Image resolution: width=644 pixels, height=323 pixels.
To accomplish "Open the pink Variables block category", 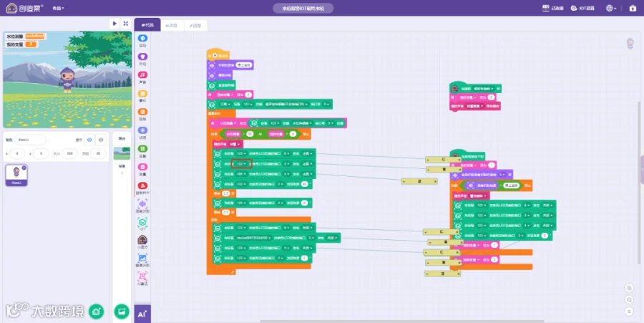I will pos(142,169).
